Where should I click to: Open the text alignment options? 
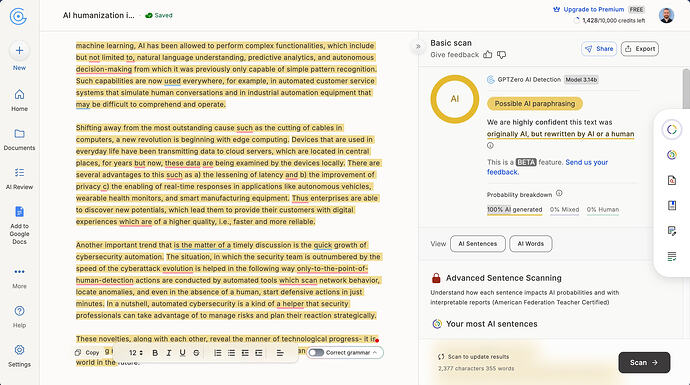280,353
